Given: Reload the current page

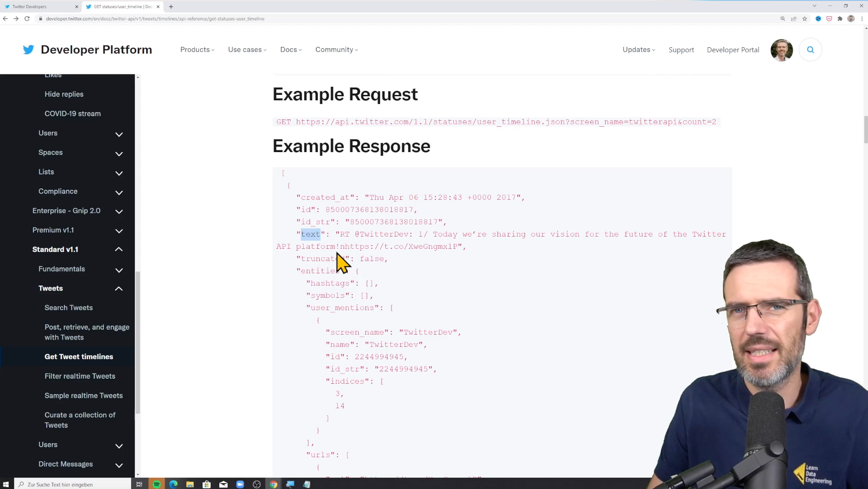Looking at the screenshot, I should click(27, 19).
